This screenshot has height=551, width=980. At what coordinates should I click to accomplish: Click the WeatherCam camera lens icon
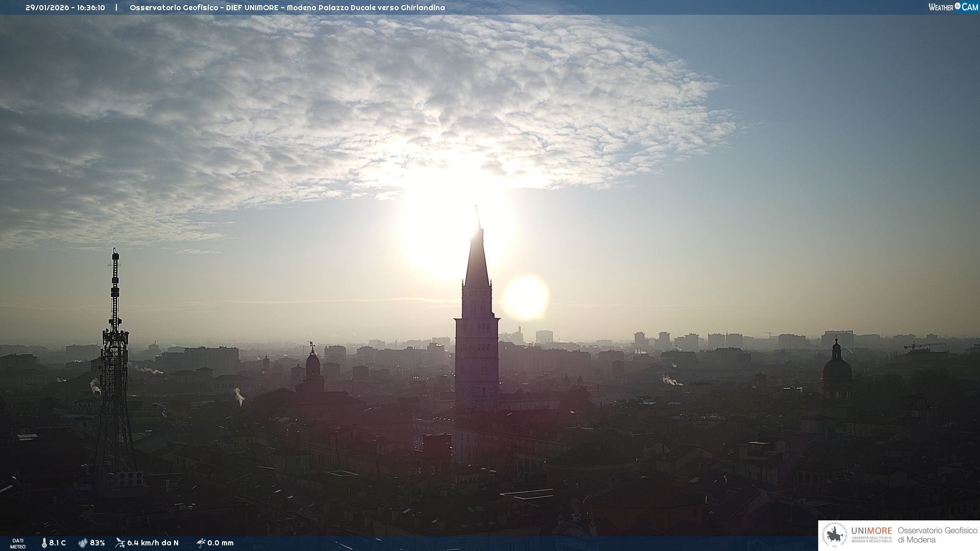click(x=958, y=6)
